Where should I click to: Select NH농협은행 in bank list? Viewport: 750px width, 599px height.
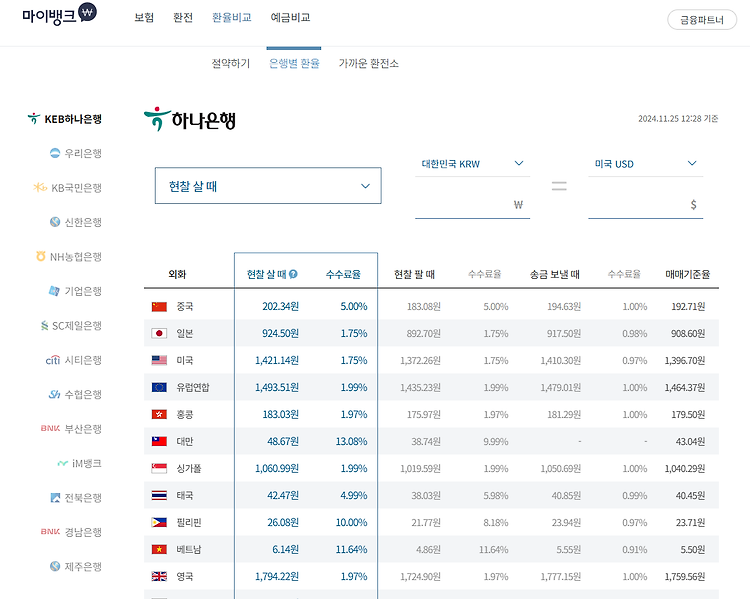69,256
